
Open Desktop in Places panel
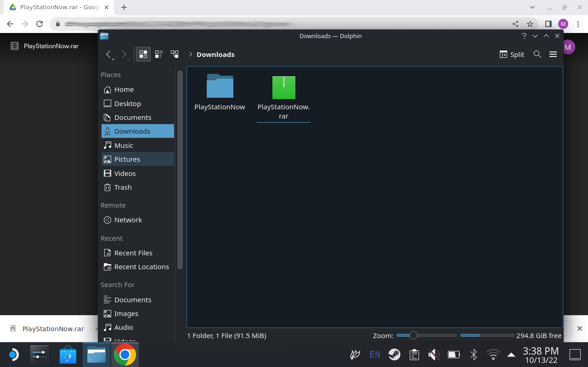[x=138, y=103]
